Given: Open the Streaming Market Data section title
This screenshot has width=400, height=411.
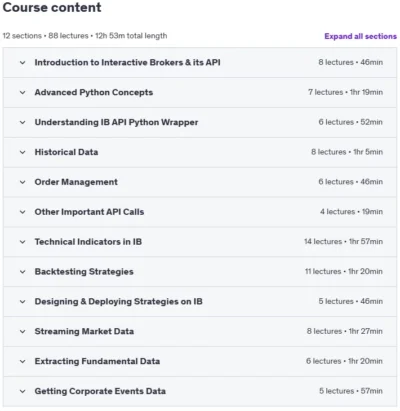Looking at the screenshot, I should 84,331.
